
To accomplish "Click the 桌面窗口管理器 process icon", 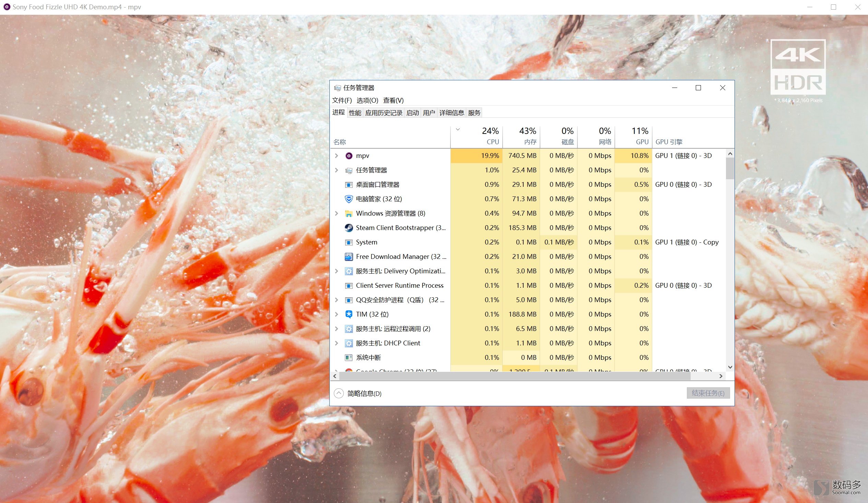I will [x=349, y=185].
